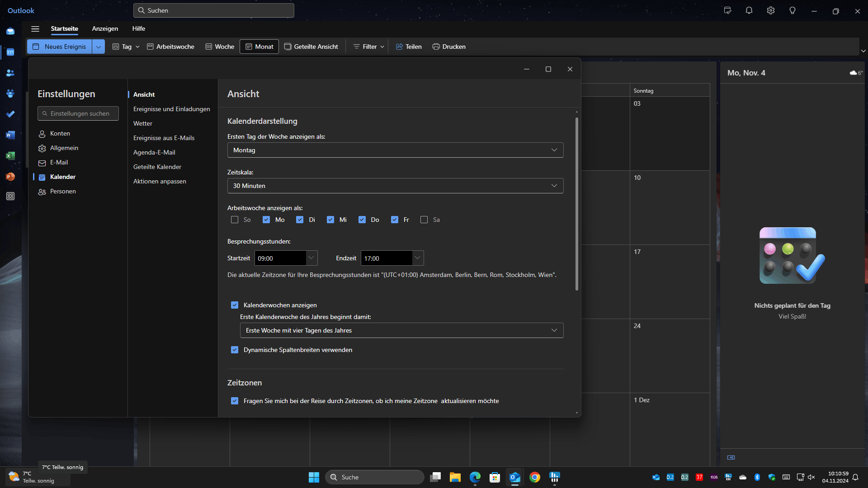
Task: Open the To Do checkmark icon in the sidebar
Action: tap(10, 114)
